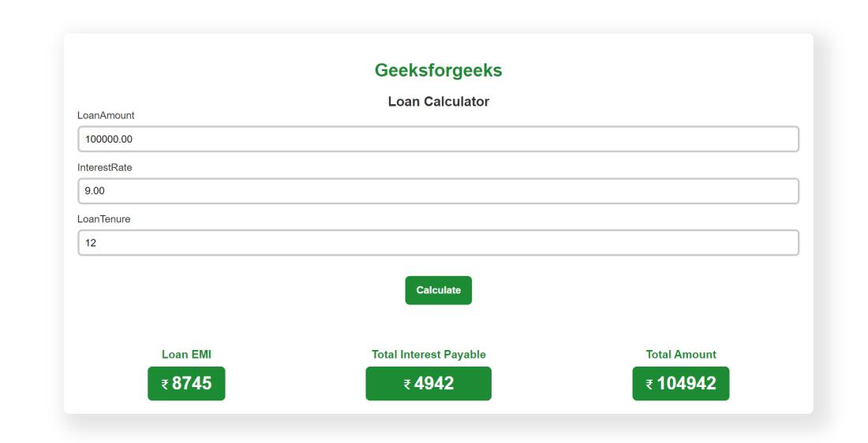Select the 4942 interest result value

point(434,383)
